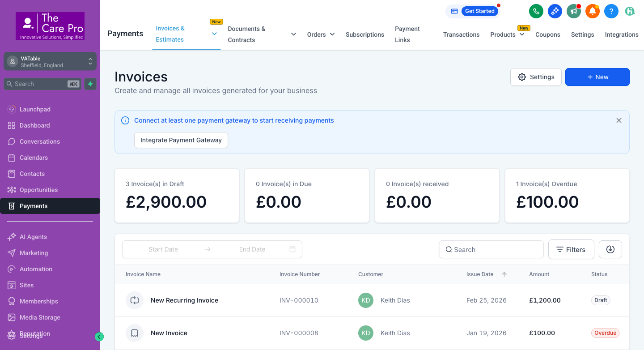The width and height of the screenshot is (644, 350).
Task: Open the VATable location switcher
Action: 50,62
